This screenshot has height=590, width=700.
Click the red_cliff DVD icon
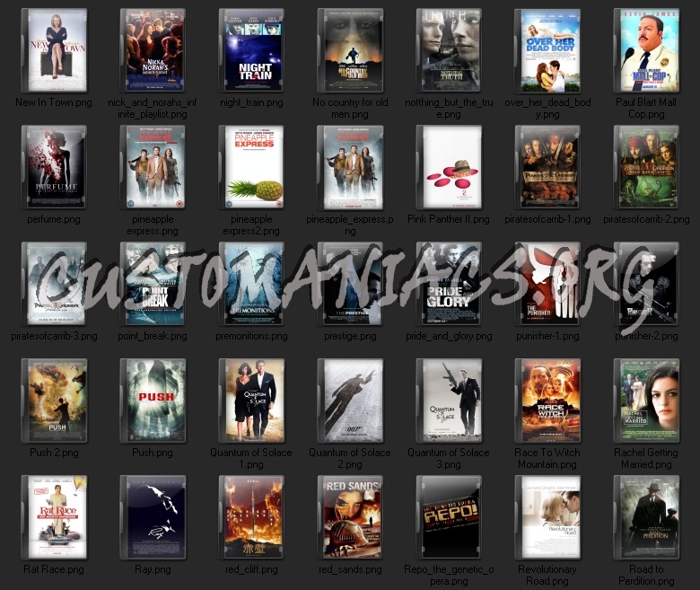pos(251,517)
